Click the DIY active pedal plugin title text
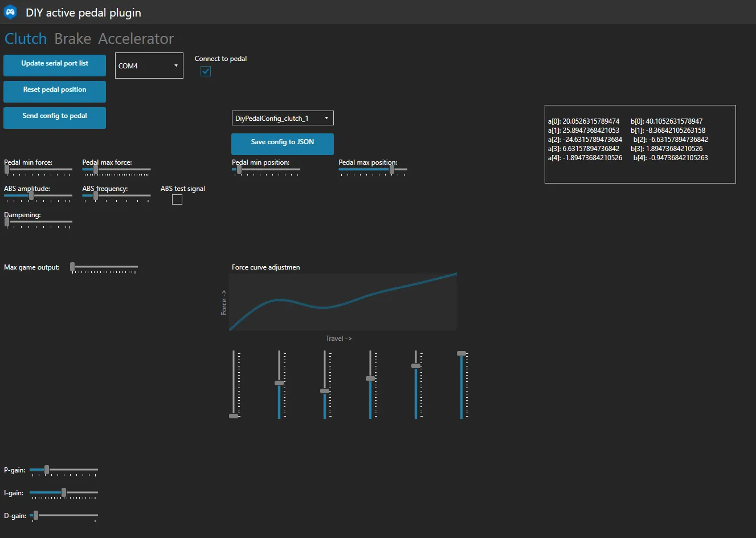Viewport: 756px width, 538px height. 83,13
